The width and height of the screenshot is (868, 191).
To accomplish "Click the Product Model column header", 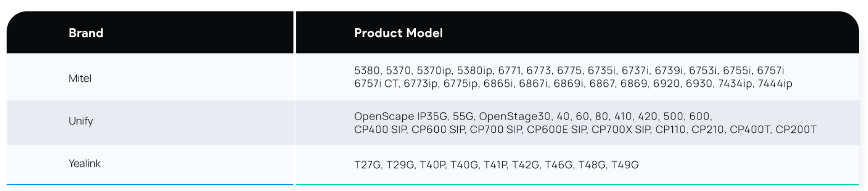I will (398, 33).
